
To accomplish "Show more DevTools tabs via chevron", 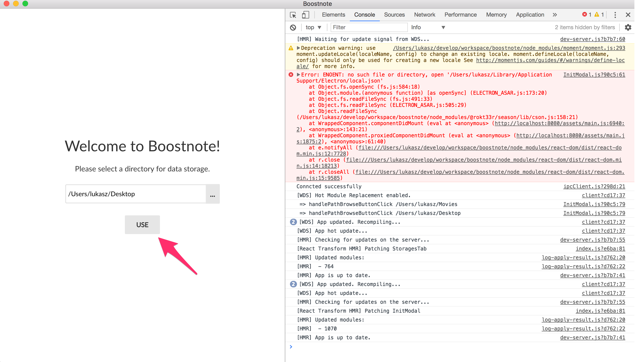I will [x=555, y=15].
